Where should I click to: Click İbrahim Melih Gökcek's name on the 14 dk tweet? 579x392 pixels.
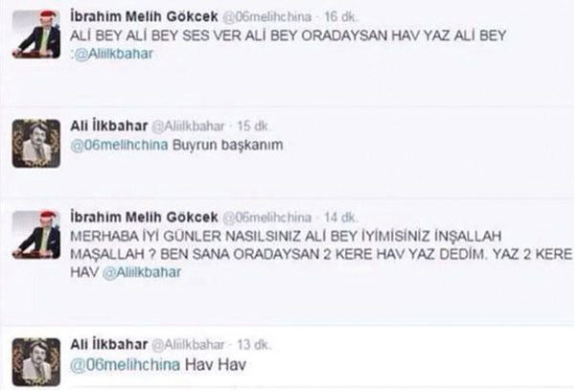coord(144,217)
